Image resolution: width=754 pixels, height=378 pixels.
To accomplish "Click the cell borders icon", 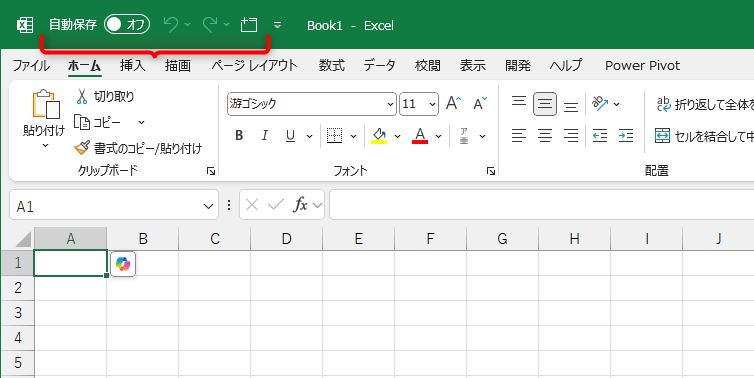I will click(x=334, y=136).
